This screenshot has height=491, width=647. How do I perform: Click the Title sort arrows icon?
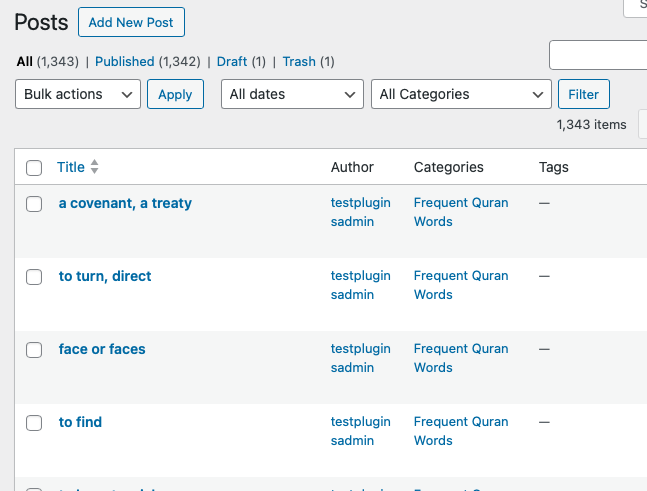[94, 167]
